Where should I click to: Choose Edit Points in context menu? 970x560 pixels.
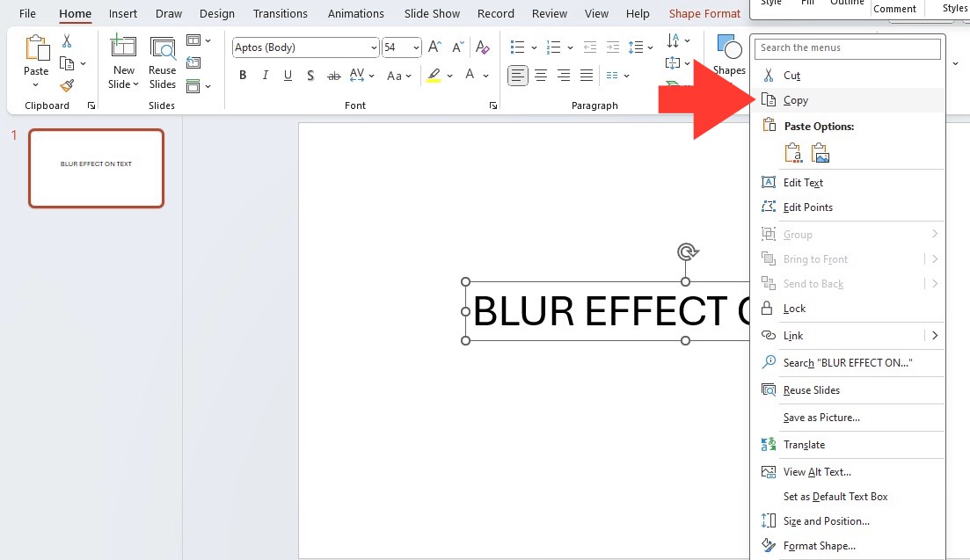click(848, 207)
